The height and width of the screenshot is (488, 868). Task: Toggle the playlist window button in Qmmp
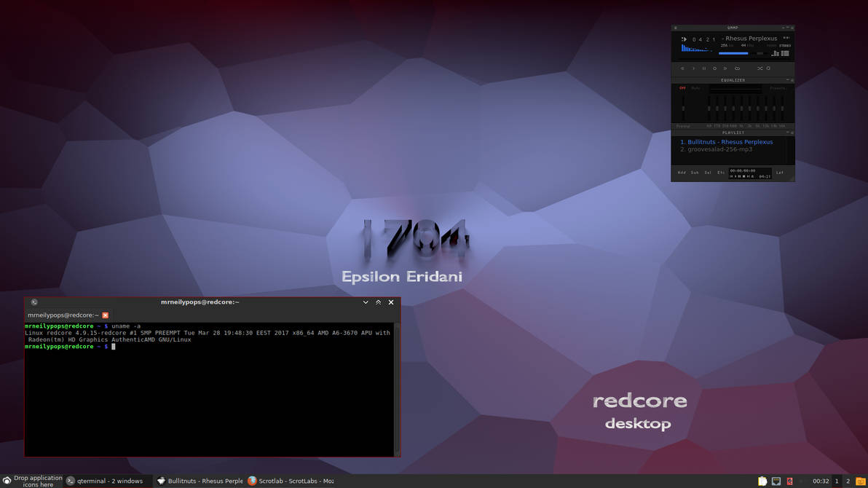pos(785,53)
